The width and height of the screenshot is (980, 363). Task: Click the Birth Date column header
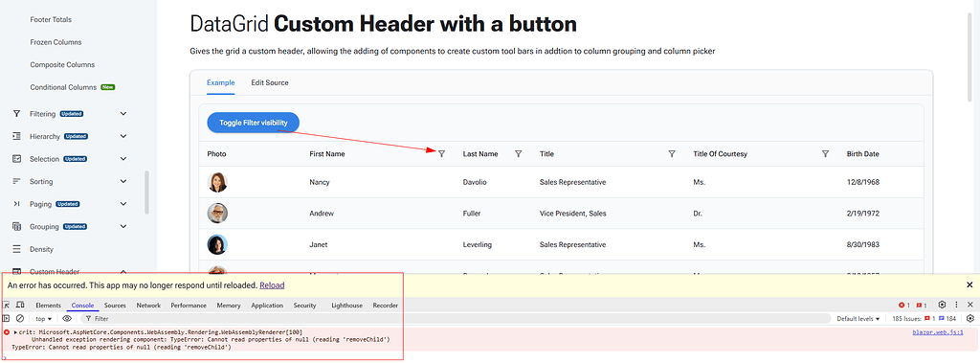click(863, 154)
